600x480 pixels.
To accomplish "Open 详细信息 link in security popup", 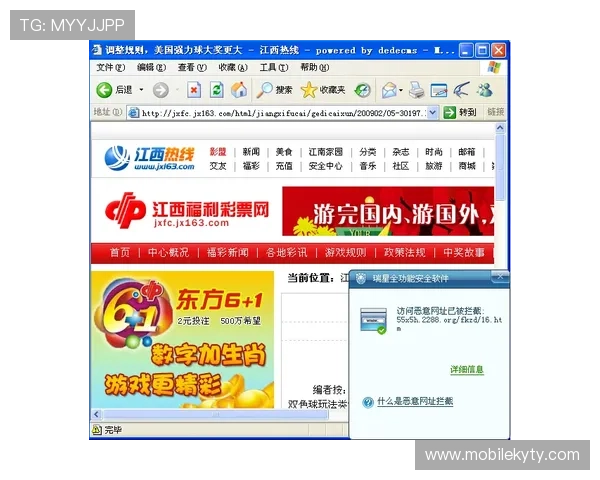I will pyautogui.click(x=467, y=370).
